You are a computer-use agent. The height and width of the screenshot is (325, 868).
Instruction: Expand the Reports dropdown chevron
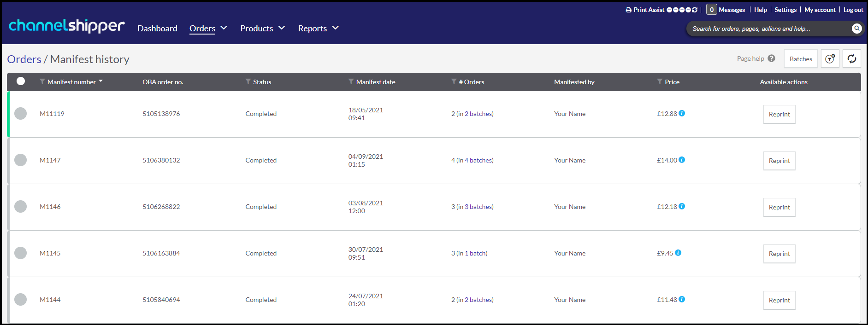click(336, 28)
